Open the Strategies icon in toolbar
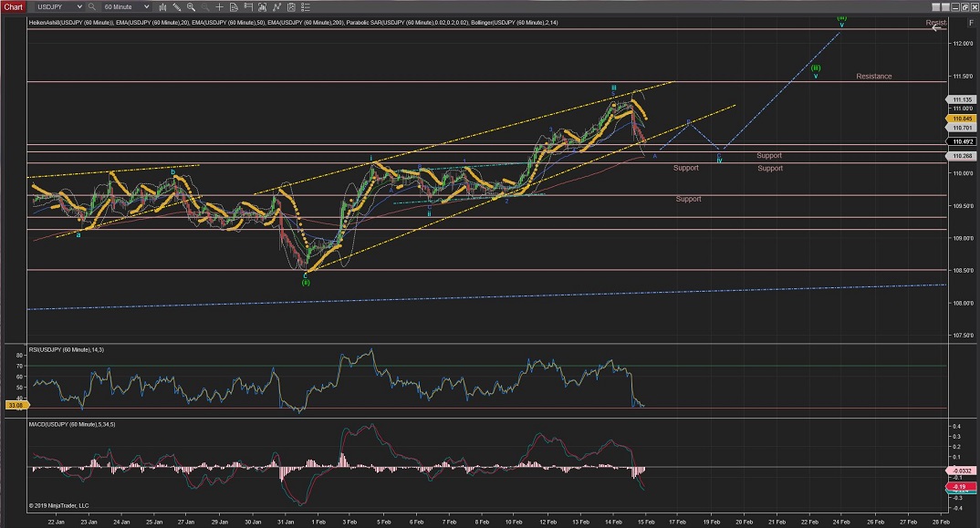Viewport: 980px width, 528px height. point(262,6)
